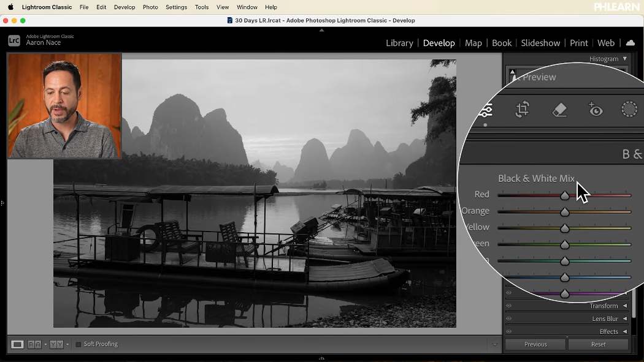Switch to the Book module

pyautogui.click(x=502, y=43)
